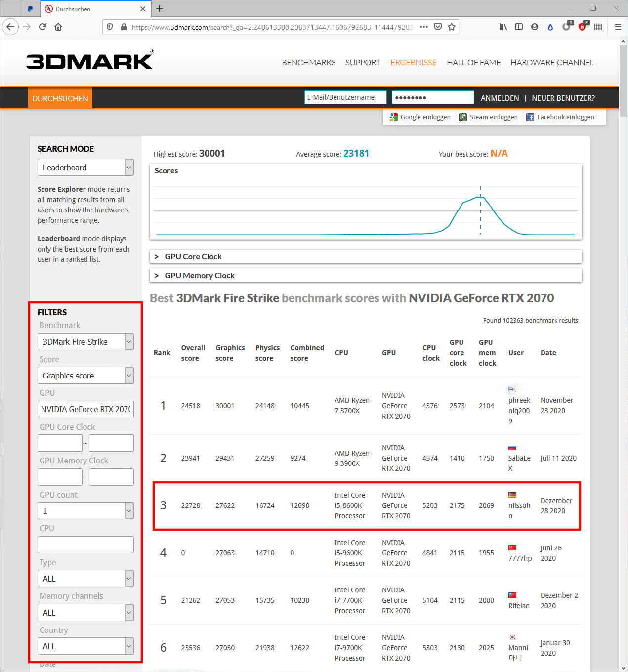Click the Google icon for login
This screenshot has width=628, height=672.
393,117
